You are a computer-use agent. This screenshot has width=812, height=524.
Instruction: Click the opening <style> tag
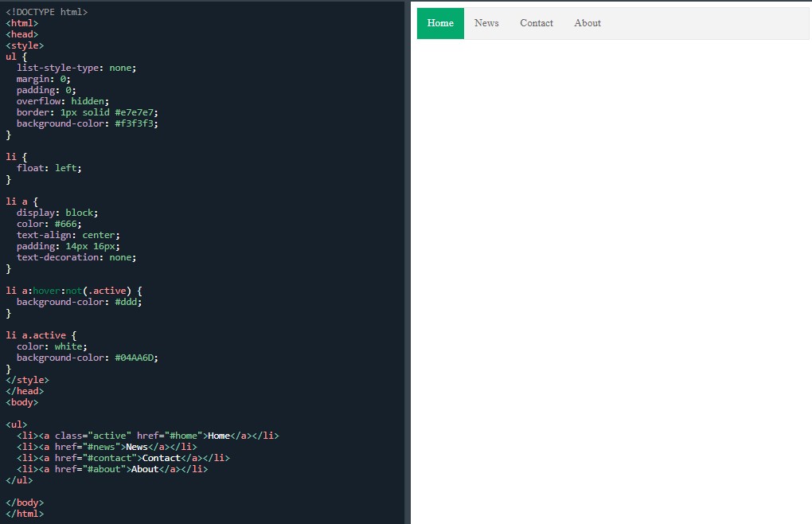pos(25,45)
